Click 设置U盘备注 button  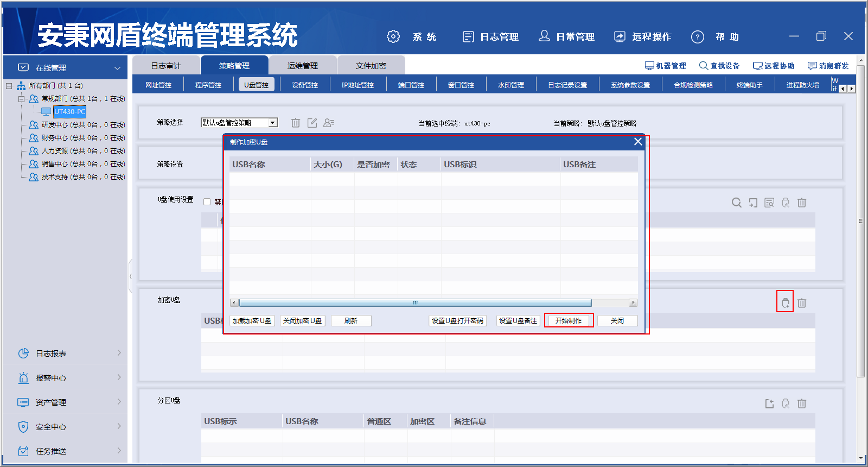[x=518, y=321]
